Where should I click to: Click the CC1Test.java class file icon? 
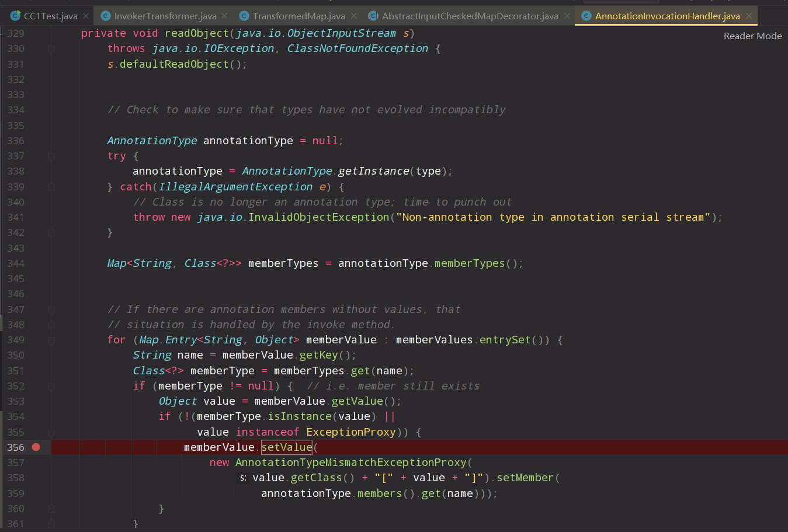pos(16,16)
